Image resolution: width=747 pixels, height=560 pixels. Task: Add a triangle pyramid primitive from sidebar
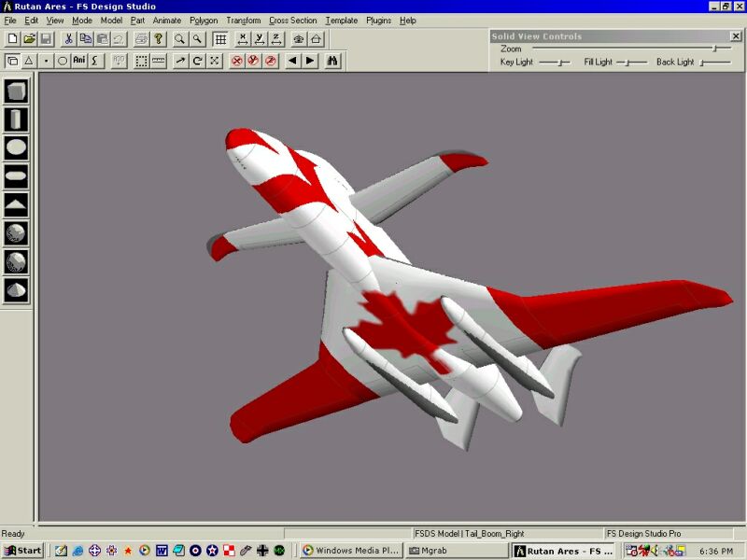tap(16, 204)
